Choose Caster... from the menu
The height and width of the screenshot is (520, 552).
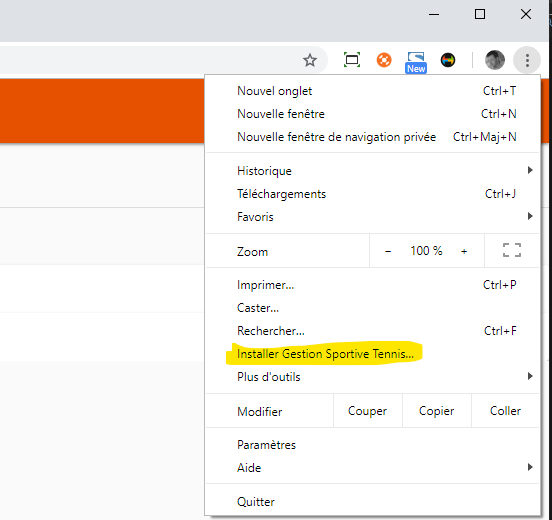click(372, 308)
